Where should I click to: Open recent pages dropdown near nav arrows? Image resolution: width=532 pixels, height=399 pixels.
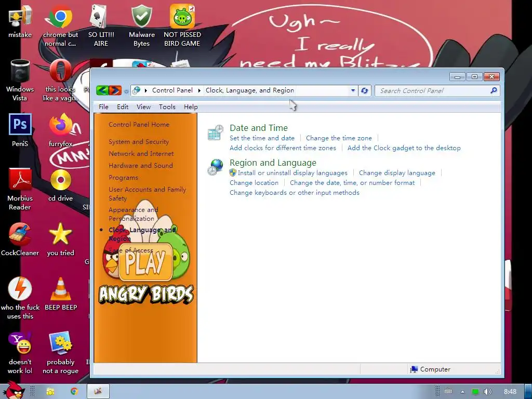(x=126, y=91)
